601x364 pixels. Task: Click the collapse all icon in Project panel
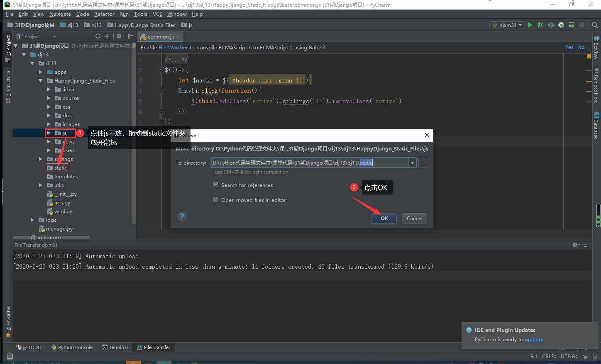107,36
